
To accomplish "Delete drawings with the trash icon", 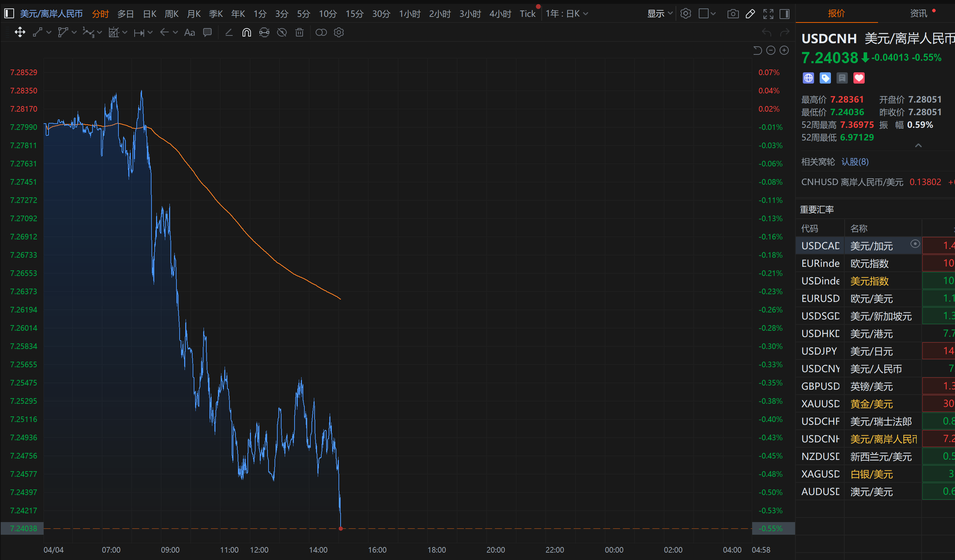I will [x=299, y=33].
